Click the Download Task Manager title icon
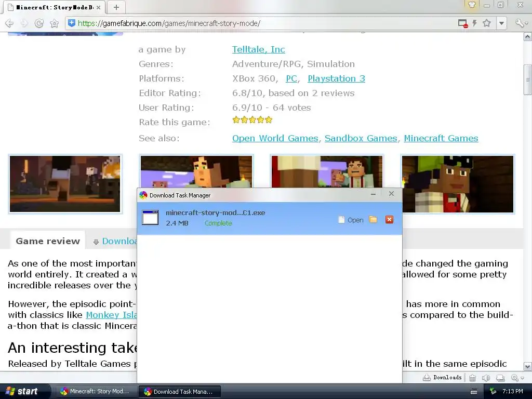The width and height of the screenshot is (532, 399). click(143, 195)
